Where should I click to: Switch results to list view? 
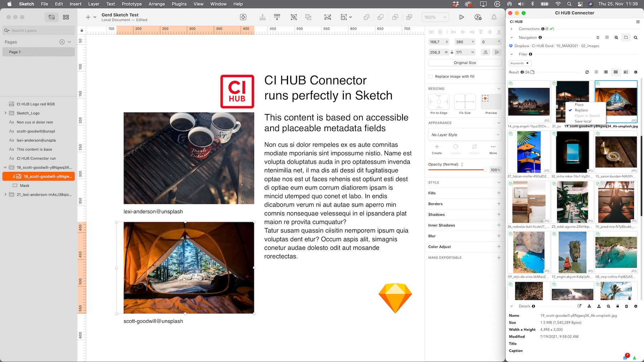tap(606, 72)
